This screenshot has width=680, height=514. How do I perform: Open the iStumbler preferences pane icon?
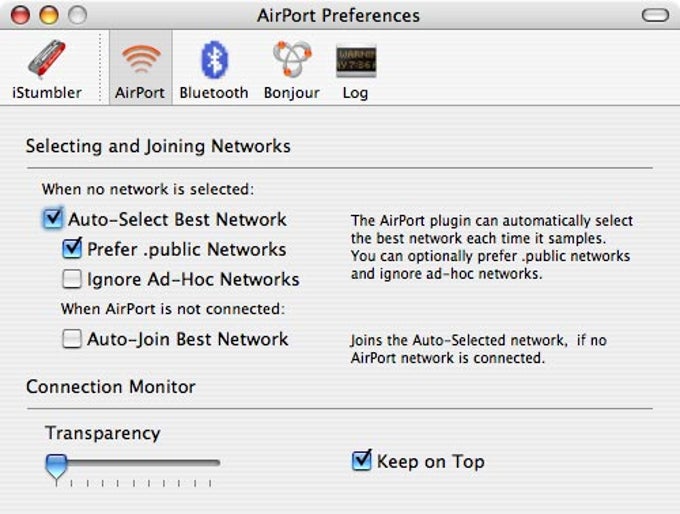coord(47,59)
